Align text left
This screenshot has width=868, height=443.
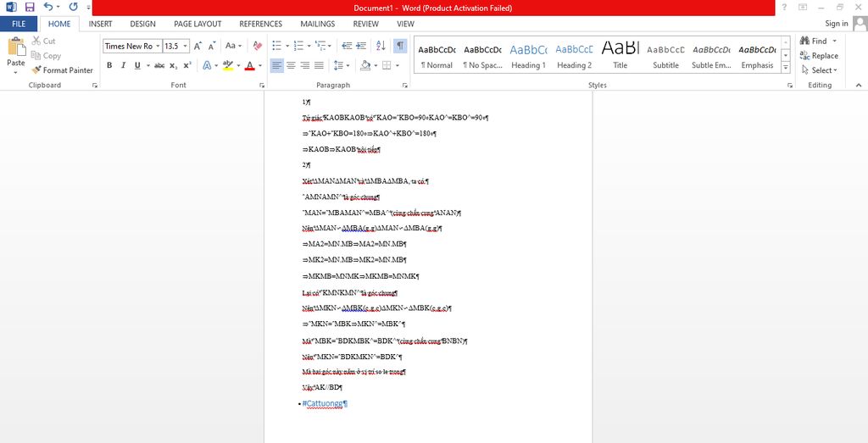(277, 65)
